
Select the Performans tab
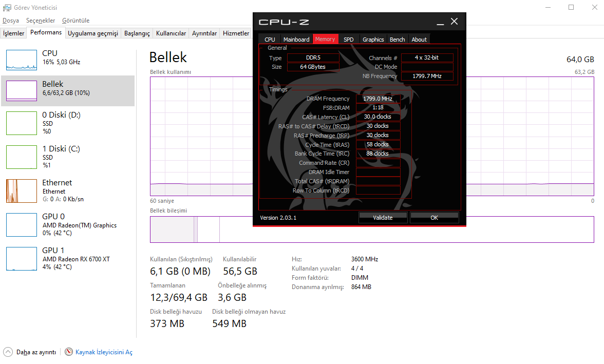coord(46,32)
